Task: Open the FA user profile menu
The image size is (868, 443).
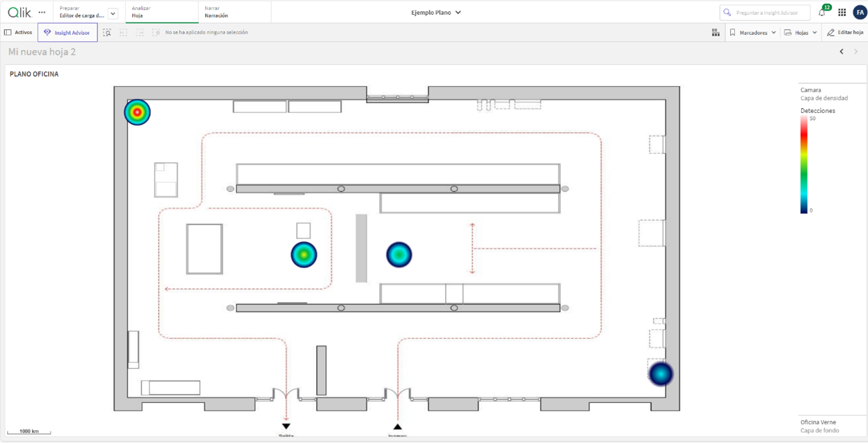Action: click(859, 12)
